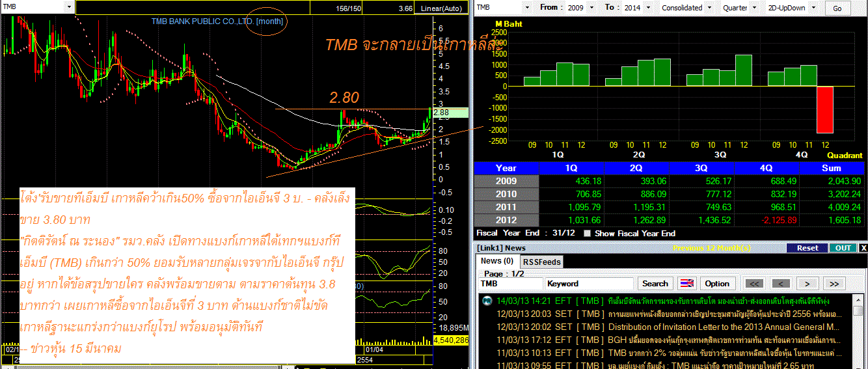Click the 2Q column header in table
Screen dimensions: 868x369
pyautogui.click(x=636, y=168)
